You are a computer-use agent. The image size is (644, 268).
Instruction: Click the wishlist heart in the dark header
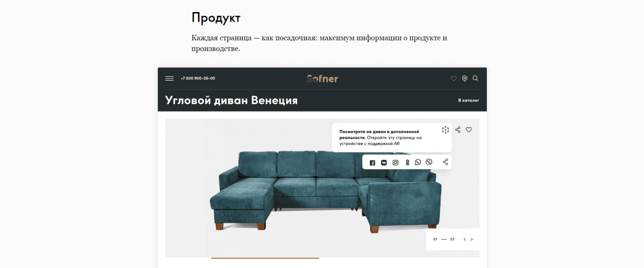tap(454, 78)
